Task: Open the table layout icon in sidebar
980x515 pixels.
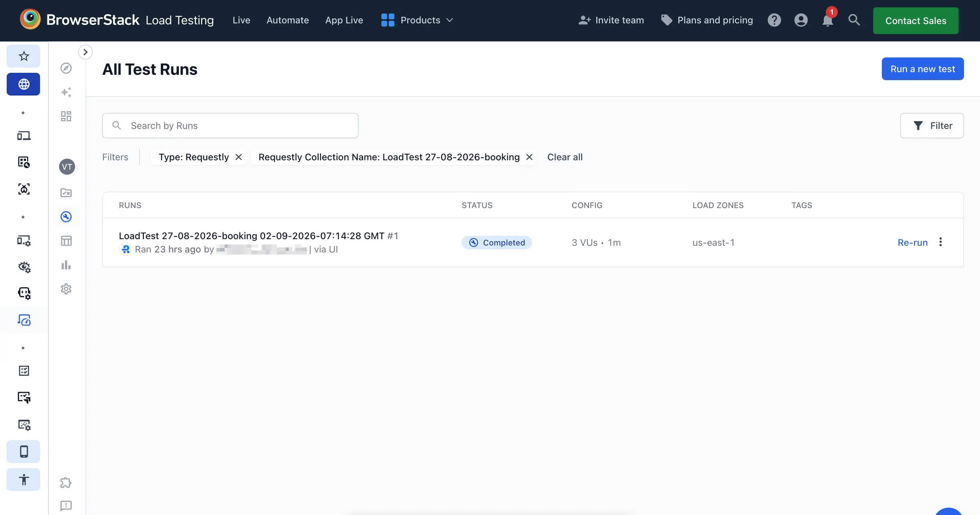Action: coord(66,241)
